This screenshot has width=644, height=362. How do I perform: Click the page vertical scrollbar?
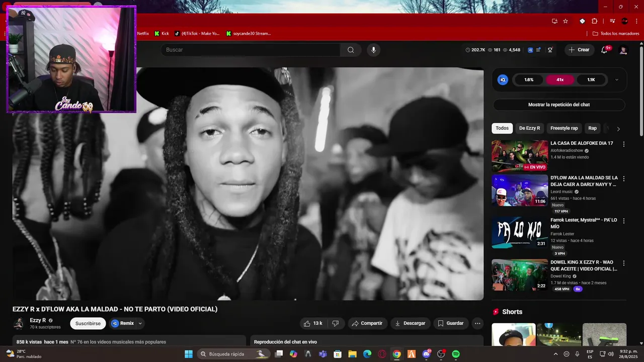(x=641, y=90)
